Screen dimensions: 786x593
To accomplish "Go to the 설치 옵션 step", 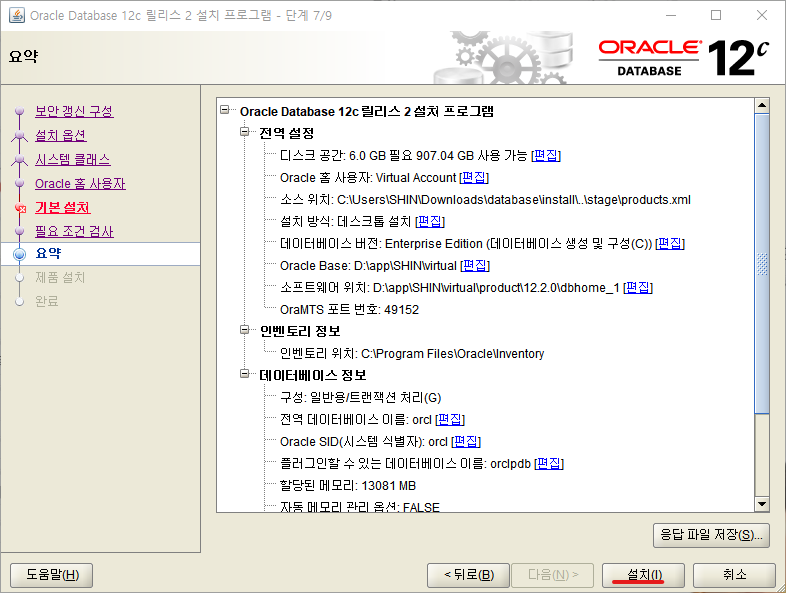I will point(61,135).
